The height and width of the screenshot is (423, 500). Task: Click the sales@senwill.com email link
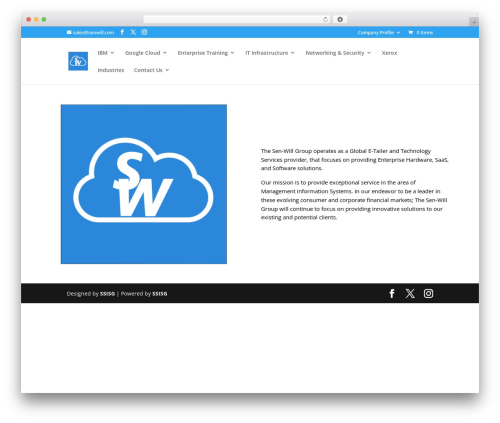click(93, 32)
